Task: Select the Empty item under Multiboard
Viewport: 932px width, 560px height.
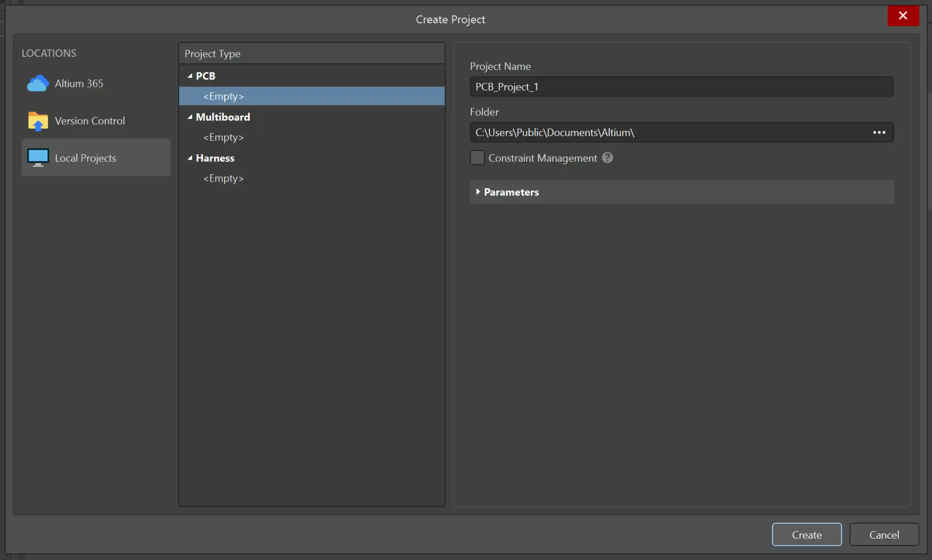Action: pos(223,137)
